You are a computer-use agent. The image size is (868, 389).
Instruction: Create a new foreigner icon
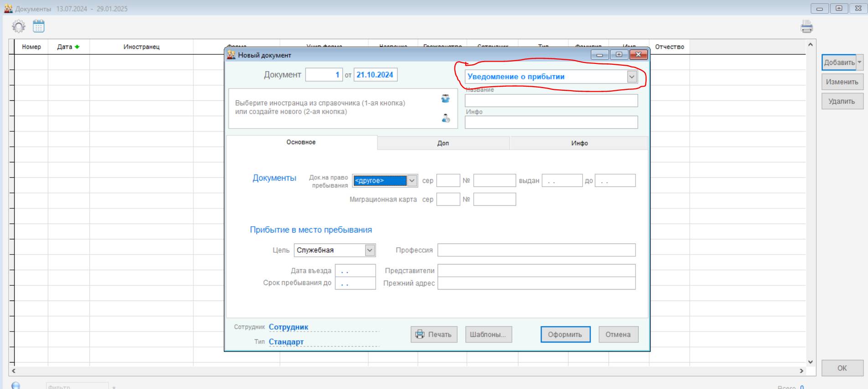click(445, 119)
